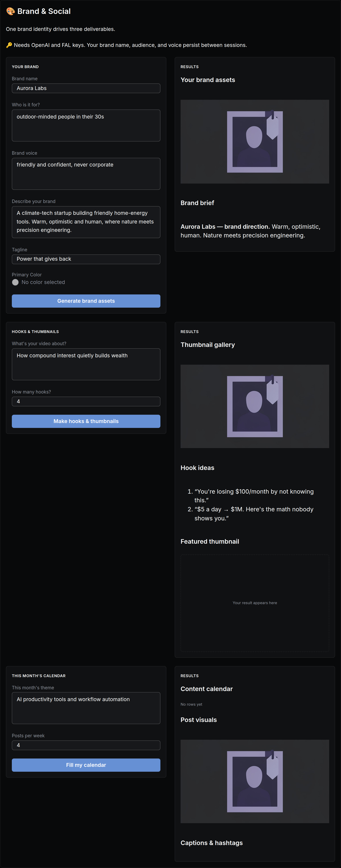The height and width of the screenshot is (868, 341).
Task: Click the 'No color selected' label
Action: pos(43,282)
